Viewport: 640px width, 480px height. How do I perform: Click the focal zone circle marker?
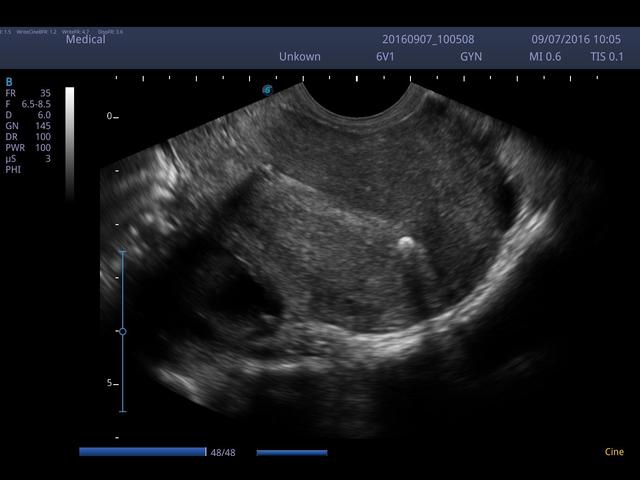(122, 331)
